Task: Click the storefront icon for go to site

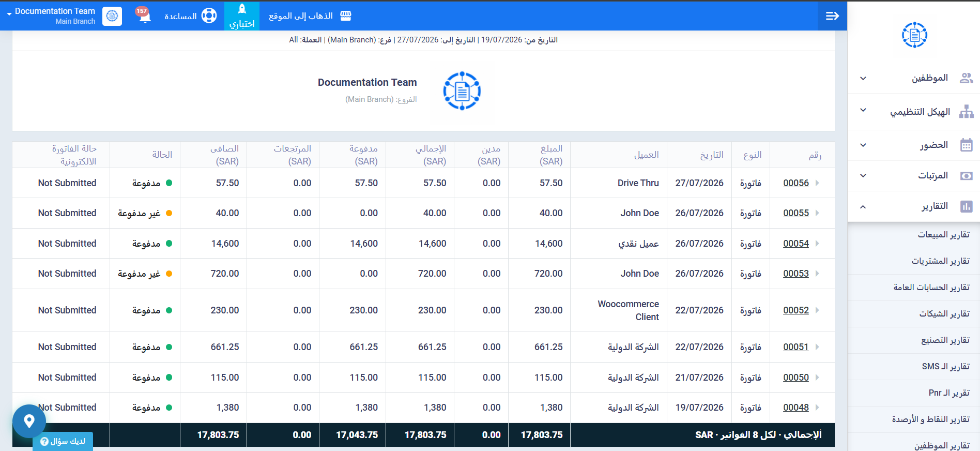Action: pyautogui.click(x=346, y=16)
